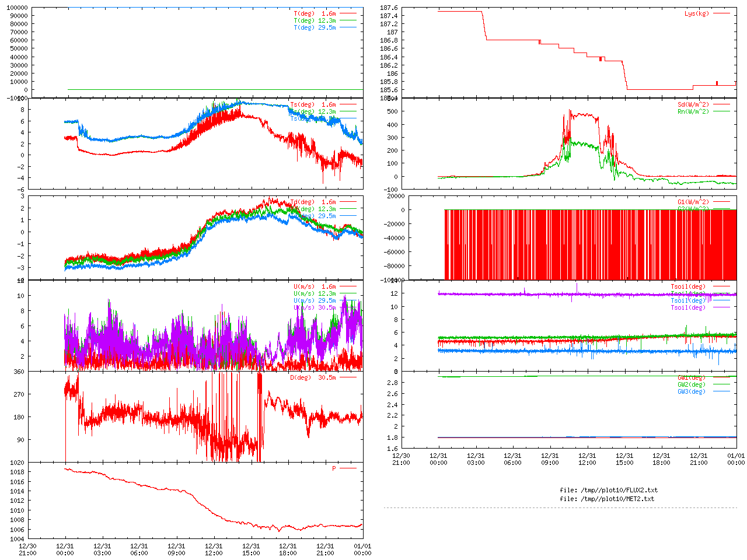
Task: Click the green line sample beside Rn(W/m^2)
Action: tap(721, 111)
